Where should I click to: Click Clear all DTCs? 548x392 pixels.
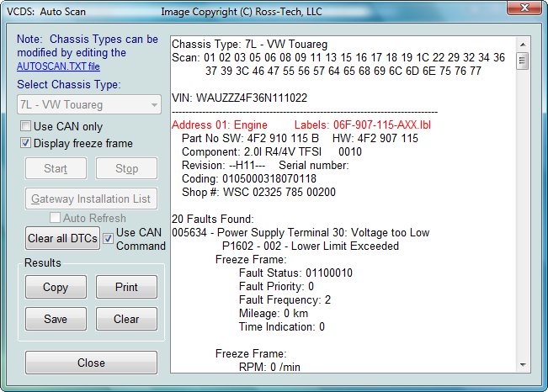point(62,238)
